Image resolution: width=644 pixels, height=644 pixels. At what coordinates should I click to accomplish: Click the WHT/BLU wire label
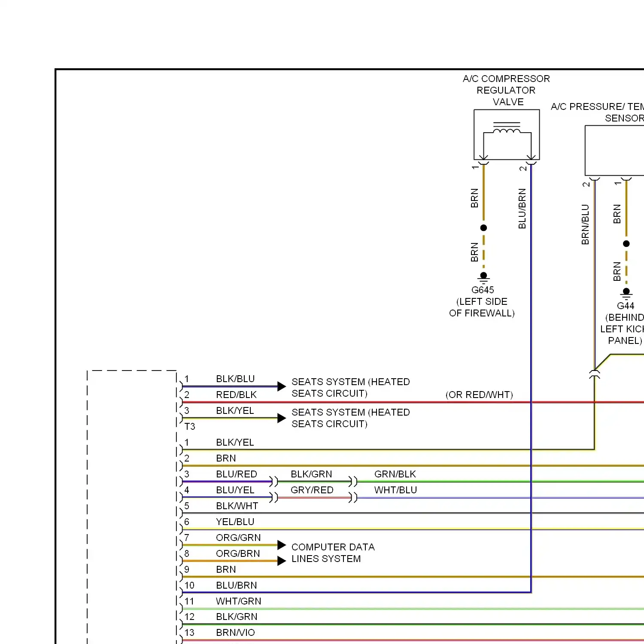point(395,490)
